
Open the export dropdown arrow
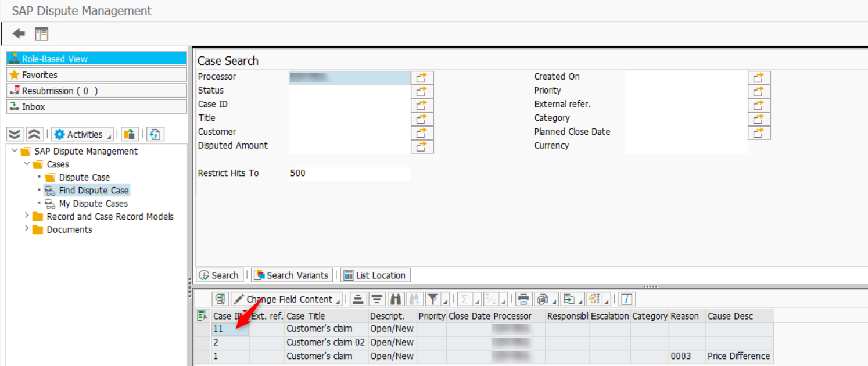point(582,302)
